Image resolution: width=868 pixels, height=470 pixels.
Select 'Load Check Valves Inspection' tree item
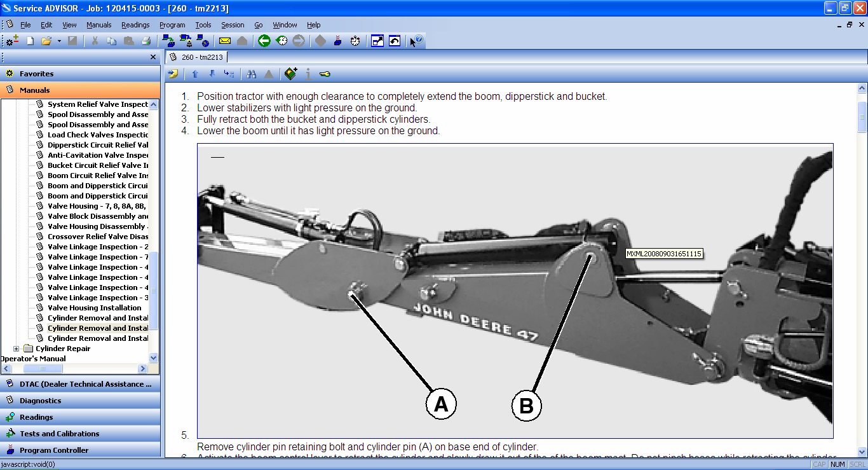pos(98,135)
